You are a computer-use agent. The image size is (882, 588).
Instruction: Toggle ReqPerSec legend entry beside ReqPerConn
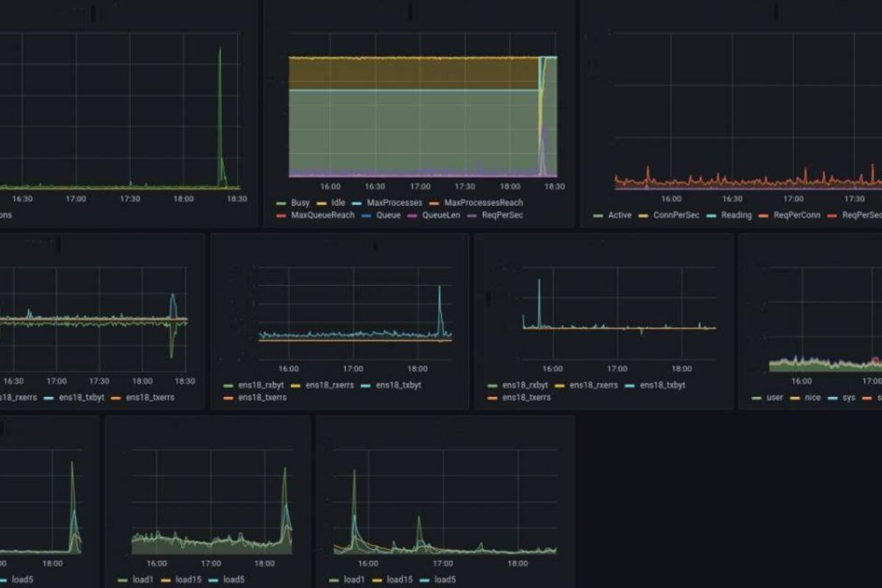pos(861,215)
